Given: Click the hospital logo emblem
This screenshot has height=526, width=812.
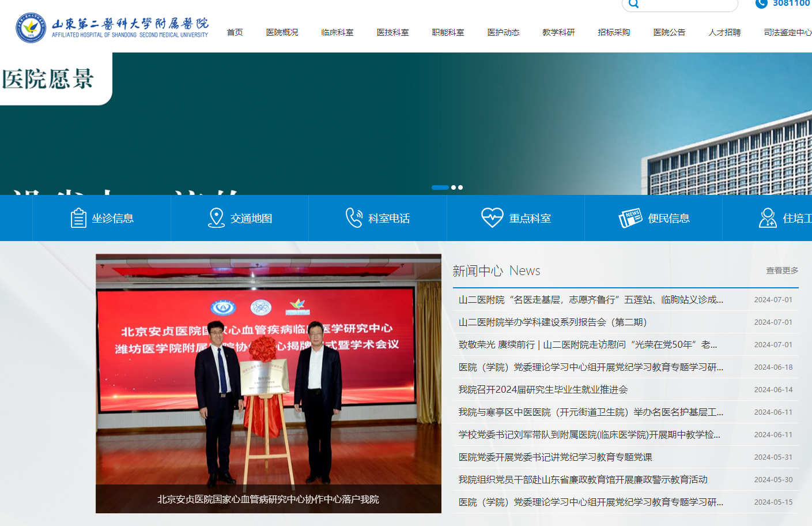Looking at the screenshot, I should click(31, 28).
